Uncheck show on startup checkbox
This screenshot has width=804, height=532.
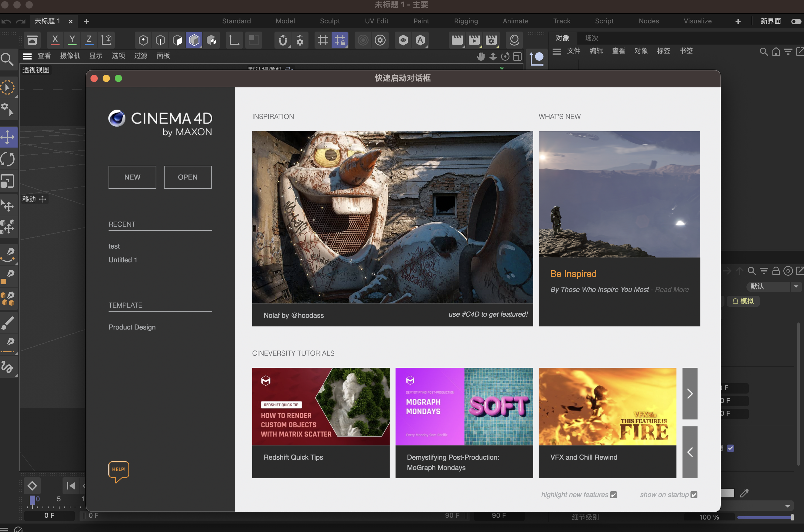point(694,495)
